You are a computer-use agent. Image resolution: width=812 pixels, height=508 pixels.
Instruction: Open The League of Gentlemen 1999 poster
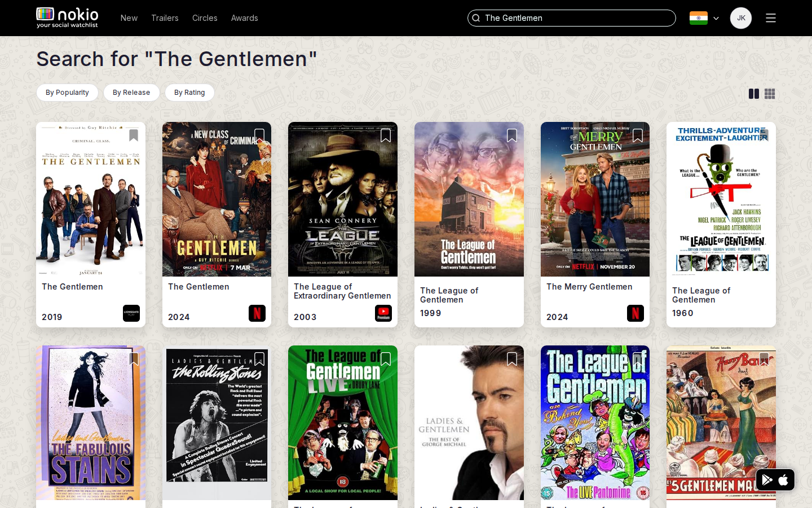click(469, 199)
